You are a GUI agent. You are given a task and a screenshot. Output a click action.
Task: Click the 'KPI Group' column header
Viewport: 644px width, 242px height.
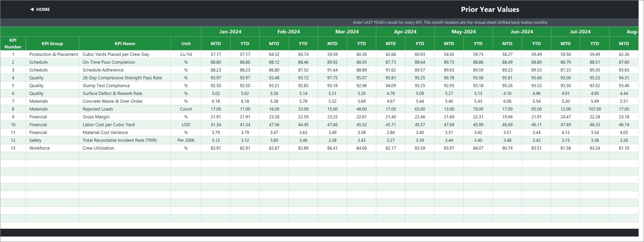tap(52, 43)
